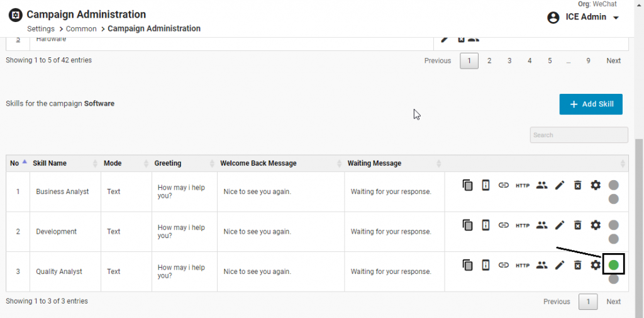Click the skills Search input field
Viewport: 644px width, 318px height.
pos(579,135)
